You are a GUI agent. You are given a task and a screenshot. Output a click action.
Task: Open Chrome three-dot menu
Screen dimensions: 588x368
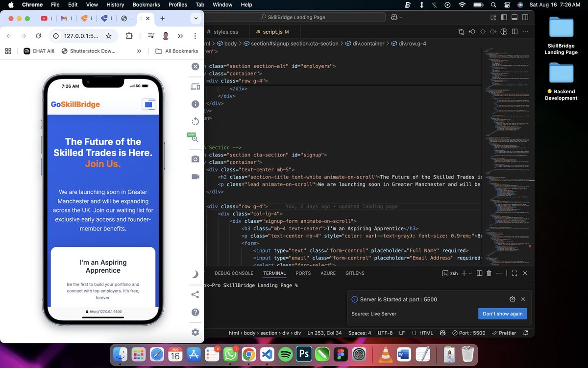(195, 36)
